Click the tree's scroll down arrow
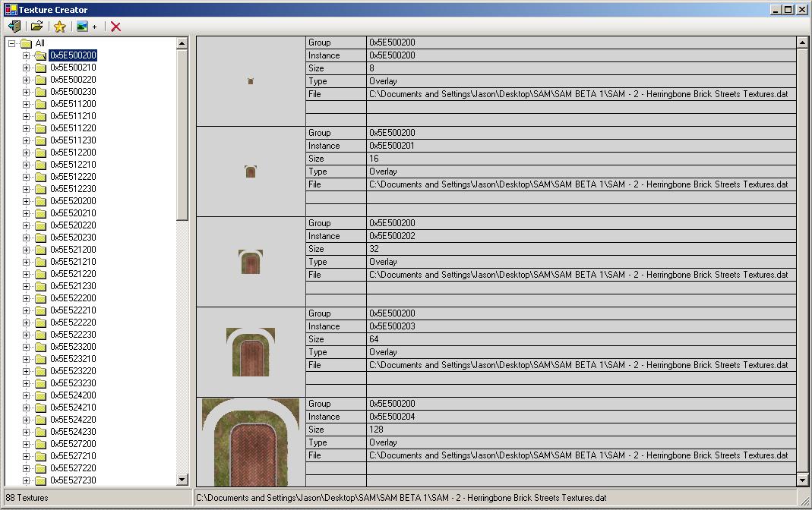This screenshot has height=510, width=812. [x=182, y=480]
